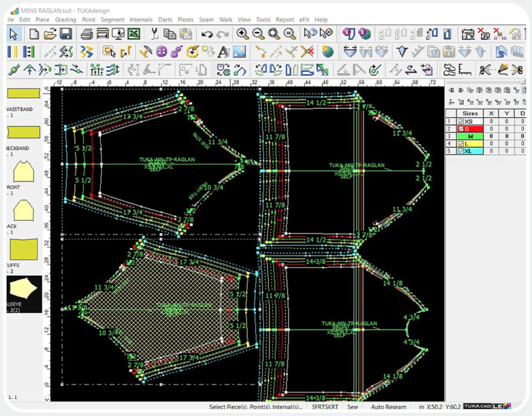Click the next grade rule arrow icon
Image resolution: width=532 pixels, height=416 pixels.
pyautogui.click(x=461, y=90)
